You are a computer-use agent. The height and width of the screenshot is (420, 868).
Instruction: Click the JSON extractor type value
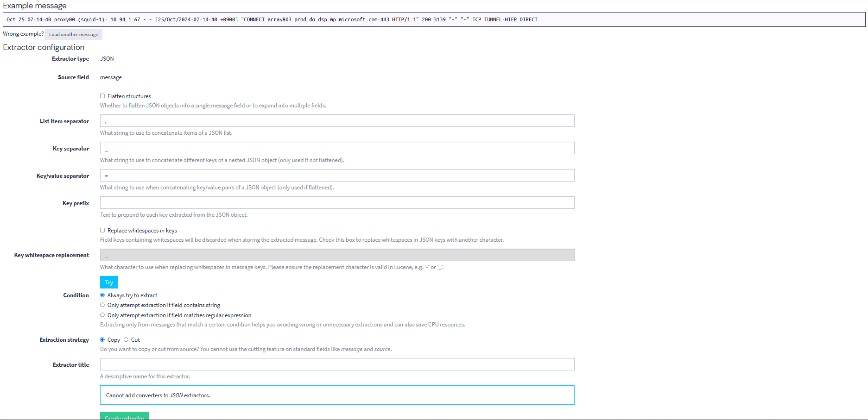tap(107, 59)
